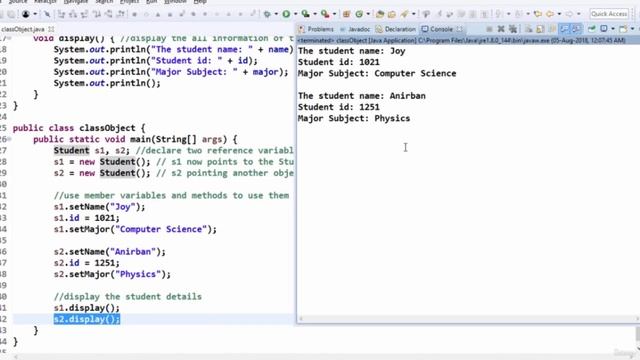Open the Window menu

[175, 2]
